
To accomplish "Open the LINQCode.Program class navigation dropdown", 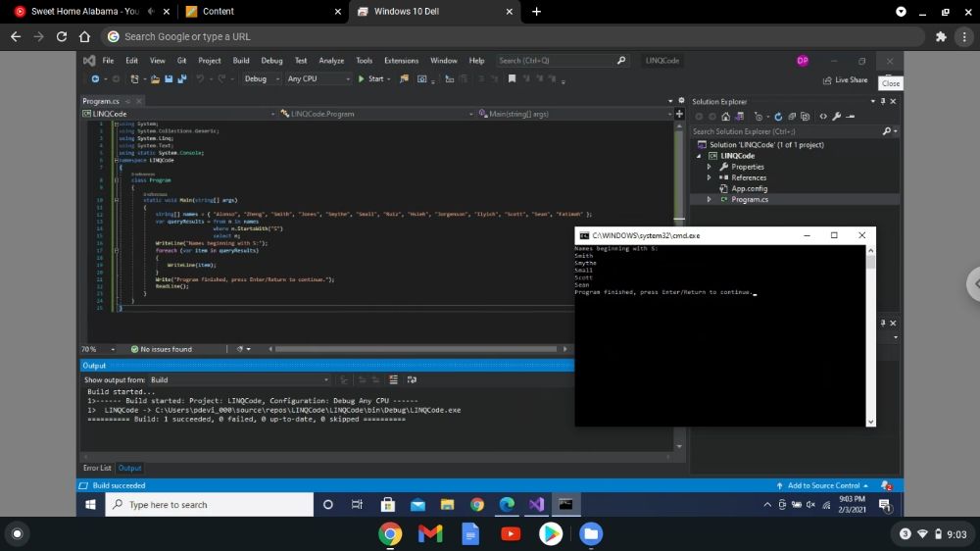I will click(376, 114).
